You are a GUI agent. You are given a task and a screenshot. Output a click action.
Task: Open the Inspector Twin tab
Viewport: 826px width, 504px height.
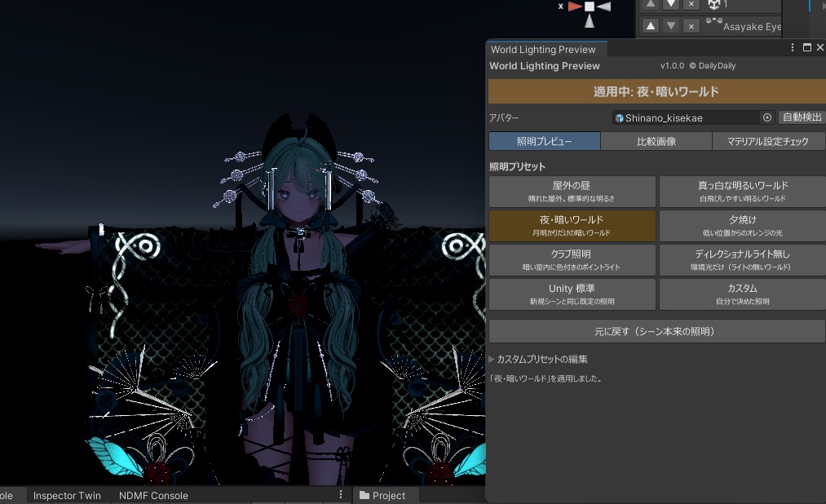point(67,496)
